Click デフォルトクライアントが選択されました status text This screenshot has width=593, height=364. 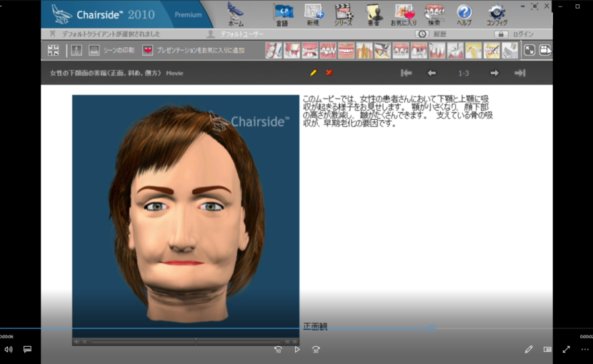(111, 34)
